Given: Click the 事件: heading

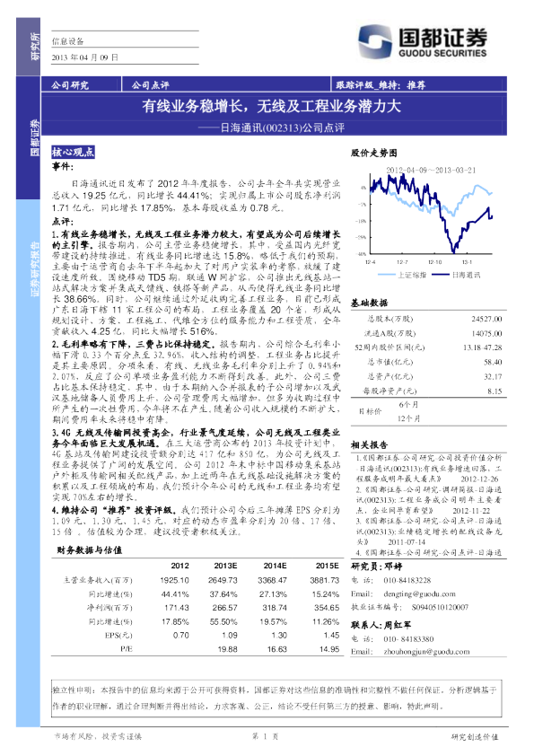Looking at the screenshot, I should (x=63, y=167).
